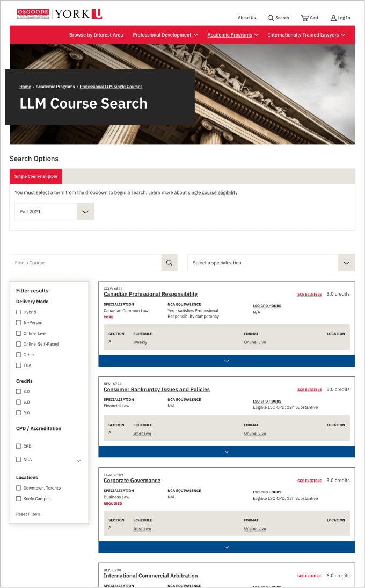Screen dimensions: 365x588
Task: Click the 6.0 credits value on Arbitration course
Action: click(338, 576)
